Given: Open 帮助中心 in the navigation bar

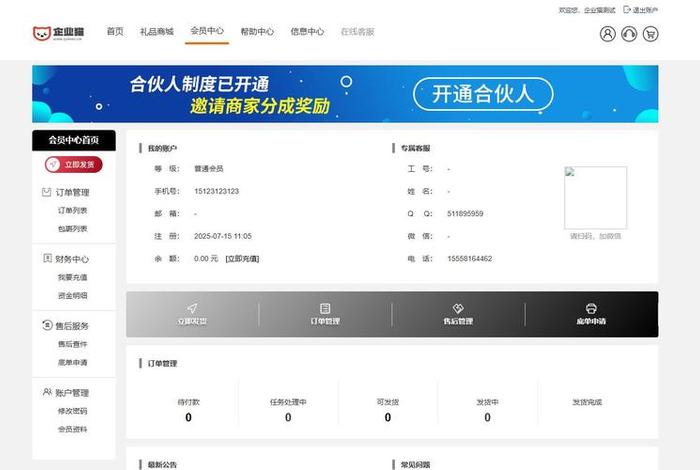Looking at the screenshot, I should 257,32.
